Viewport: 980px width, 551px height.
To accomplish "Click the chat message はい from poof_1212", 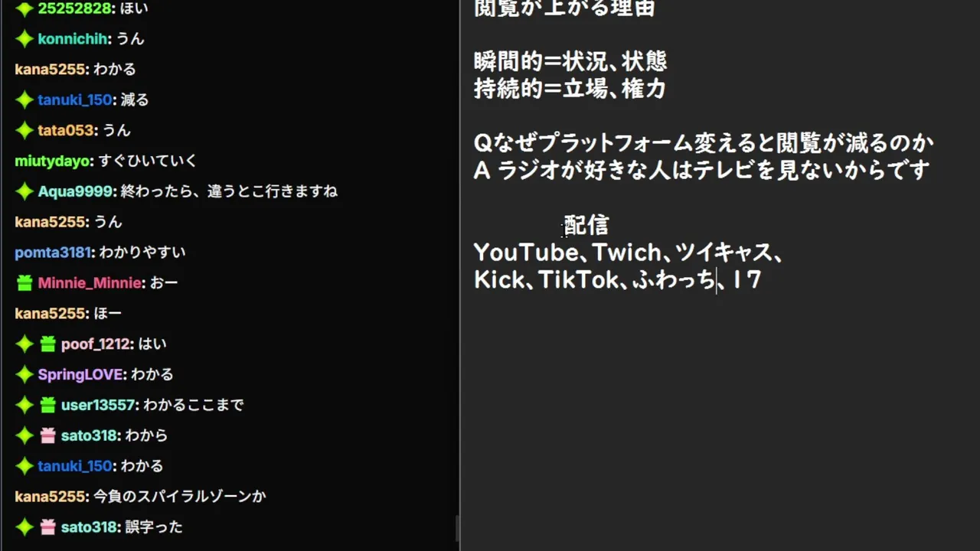I will pos(152,344).
